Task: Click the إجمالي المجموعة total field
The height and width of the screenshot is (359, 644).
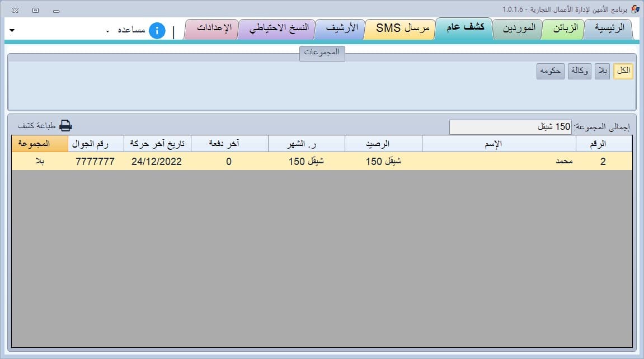Action: point(510,127)
